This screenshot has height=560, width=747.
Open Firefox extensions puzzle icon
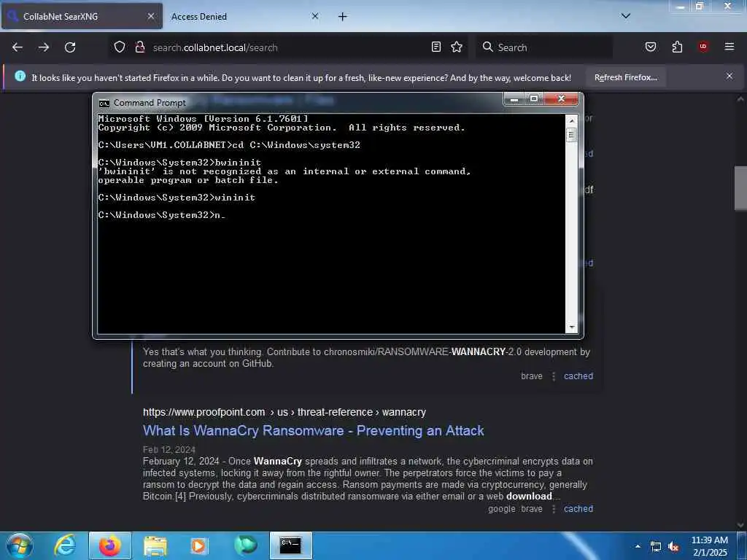[677, 47]
